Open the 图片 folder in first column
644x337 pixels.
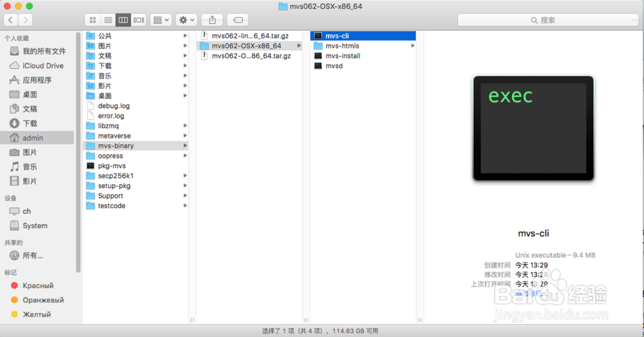[137, 46]
